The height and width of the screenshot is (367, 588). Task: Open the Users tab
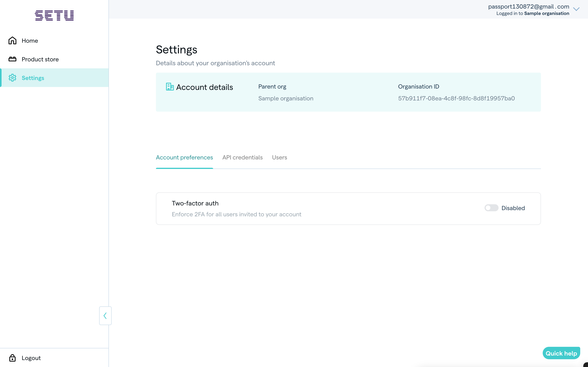coord(279,157)
